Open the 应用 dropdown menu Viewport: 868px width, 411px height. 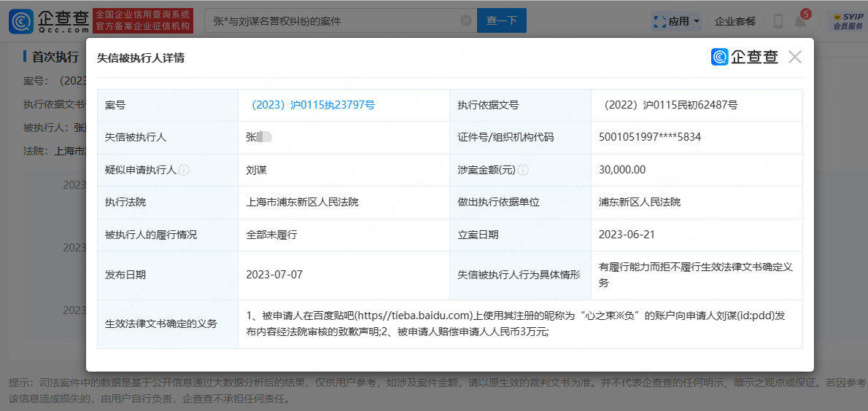pos(676,22)
